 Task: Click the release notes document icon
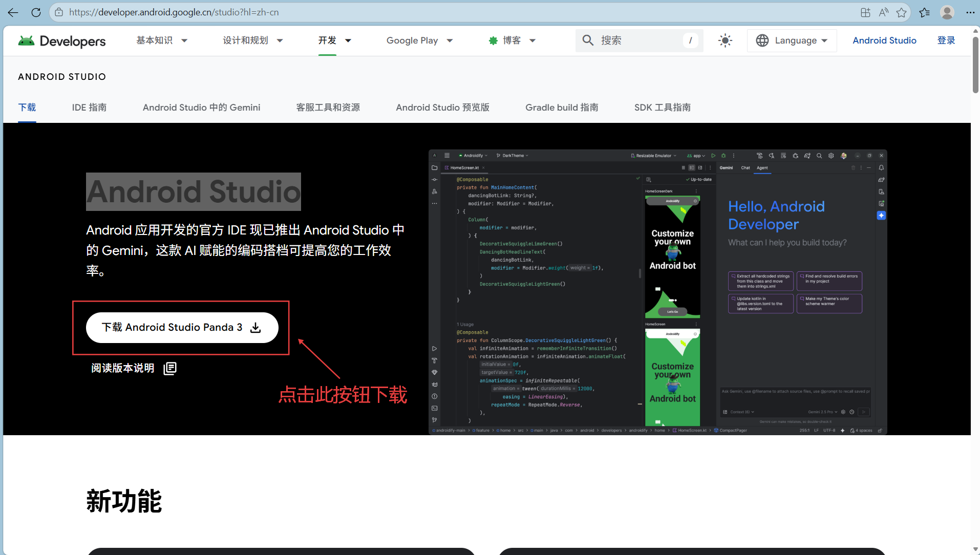[170, 368]
